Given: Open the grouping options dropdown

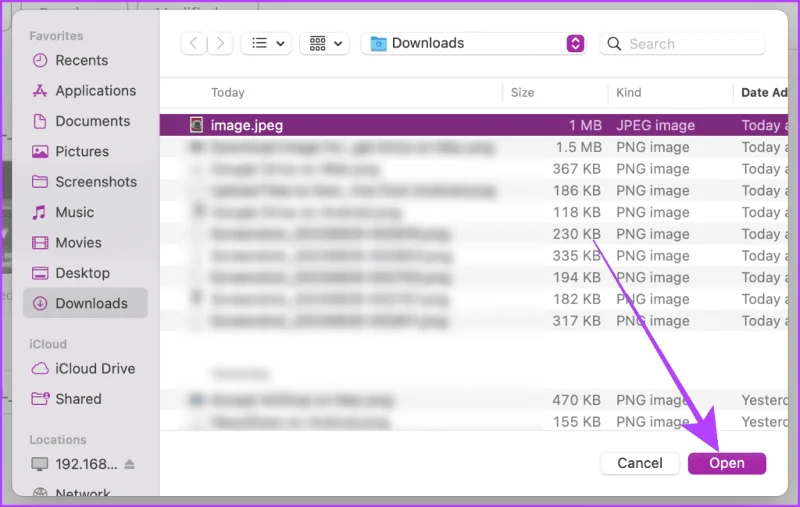Looking at the screenshot, I should [x=324, y=43].
